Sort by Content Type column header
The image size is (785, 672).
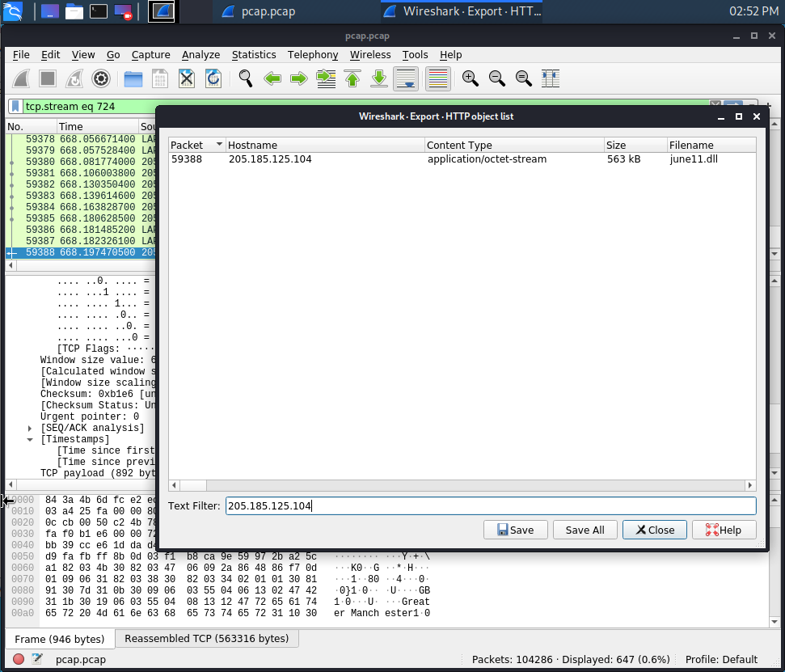click(x=514, y=146)
